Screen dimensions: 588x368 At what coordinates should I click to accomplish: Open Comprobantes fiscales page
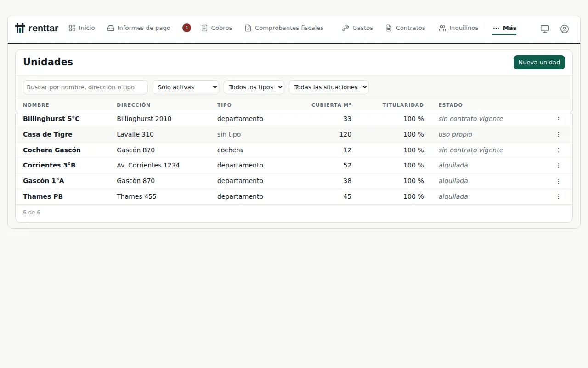(284, 28)
